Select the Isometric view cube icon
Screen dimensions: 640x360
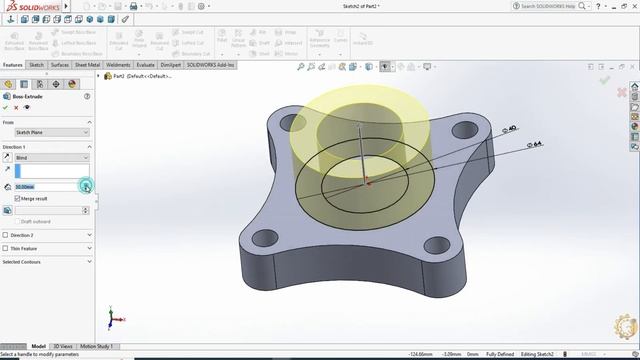pos(89,19)
